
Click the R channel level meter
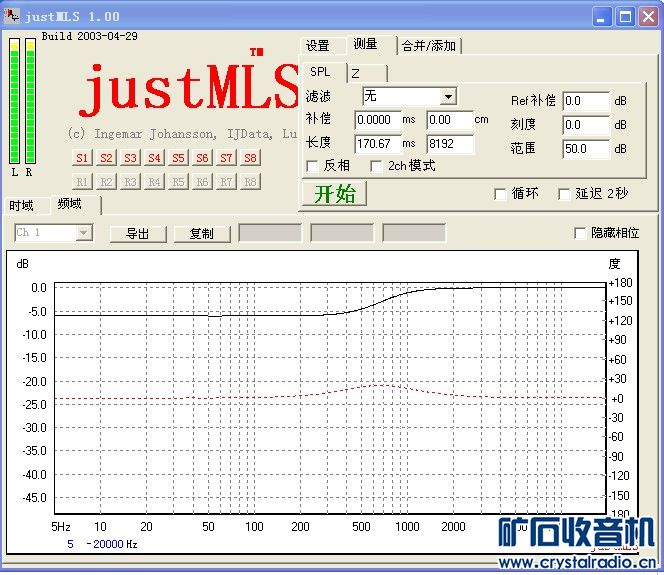pyautogui.click(x=30, y=101)
